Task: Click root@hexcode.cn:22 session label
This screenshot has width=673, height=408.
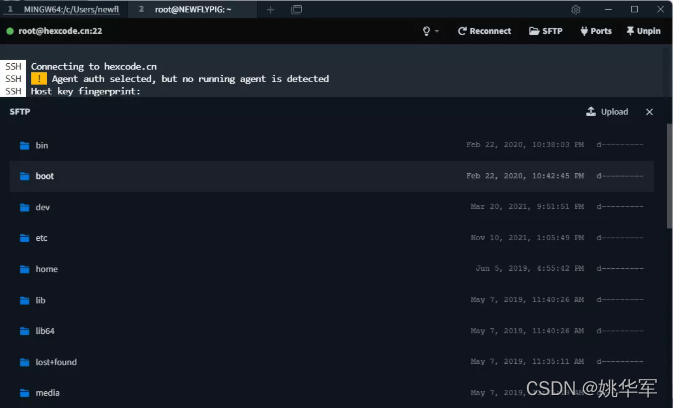Action: pos(60,31)
